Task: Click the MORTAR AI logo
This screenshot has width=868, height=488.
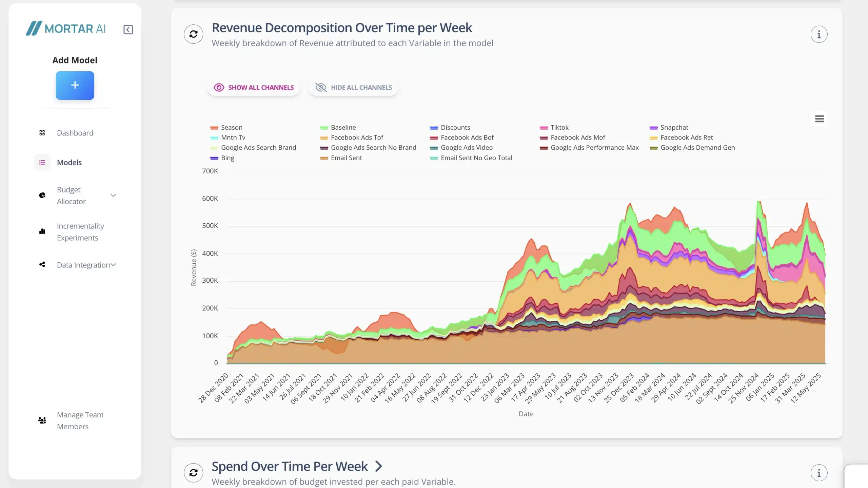Action: click(66, 29)
